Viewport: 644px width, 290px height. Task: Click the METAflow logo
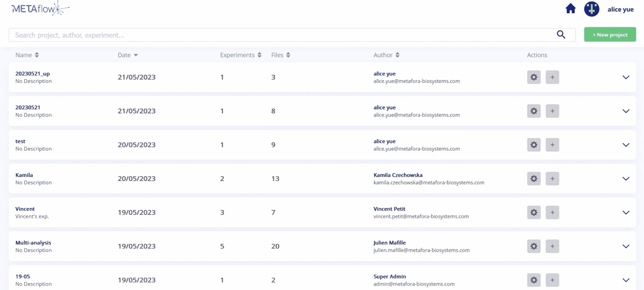[x=40, y=8]
